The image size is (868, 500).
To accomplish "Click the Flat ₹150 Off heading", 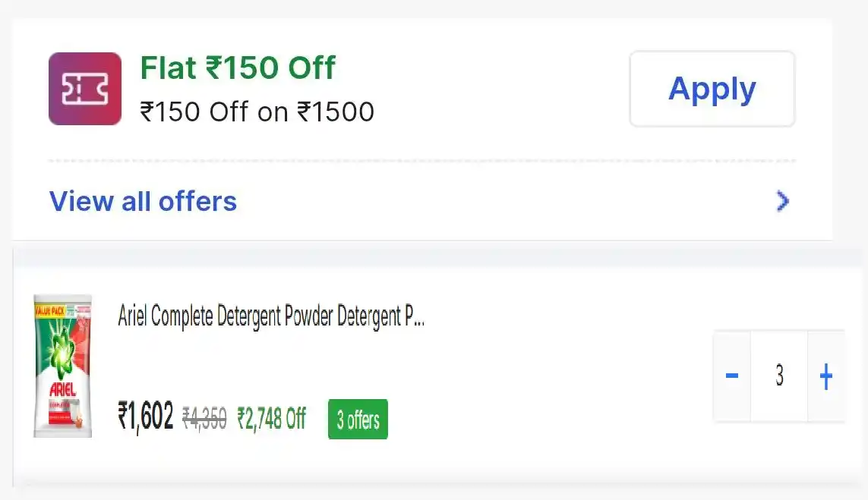I will pos(237,68).
